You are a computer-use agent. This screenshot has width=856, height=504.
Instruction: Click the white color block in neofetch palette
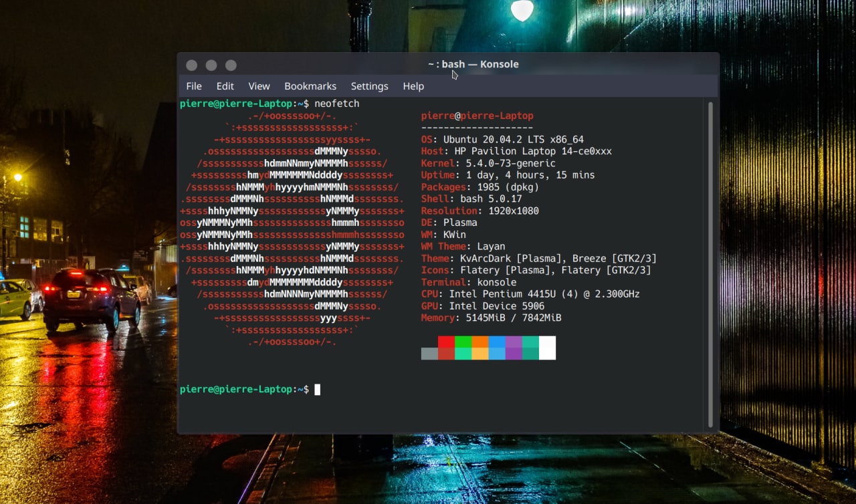coord(547,348)
